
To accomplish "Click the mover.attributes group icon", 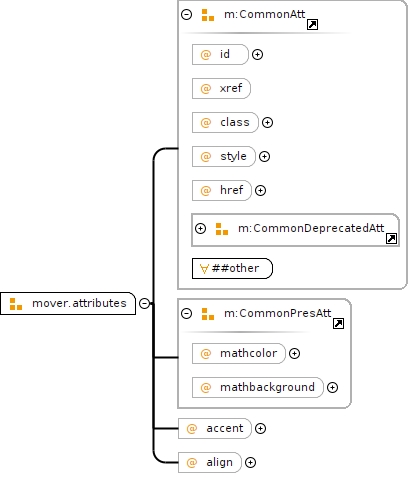I will coord(16,304).
